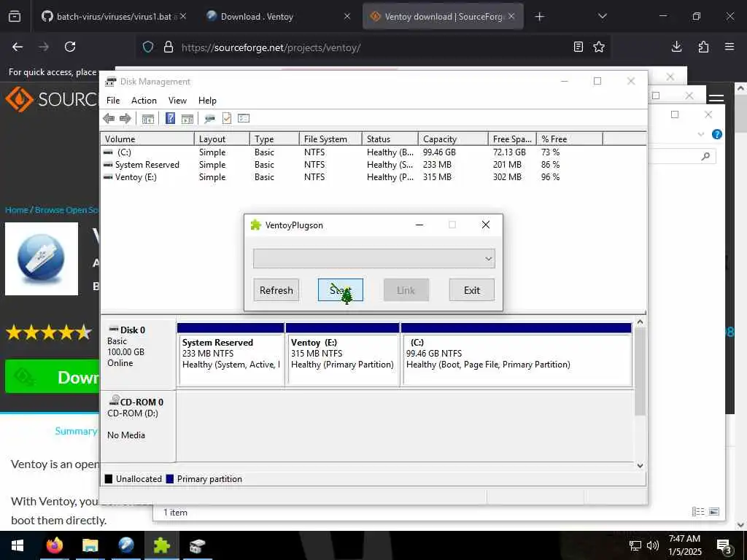This screenshot has height=560, width=747.
Task: Toggle the console tree toolbar icon
Action: click(x=147, y=119)
